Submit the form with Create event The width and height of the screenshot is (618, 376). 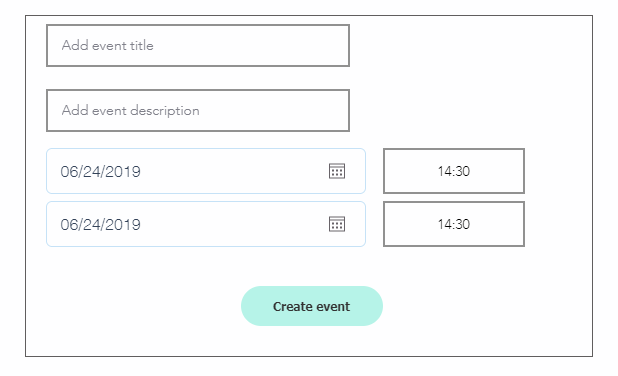(x=312, y=306)
